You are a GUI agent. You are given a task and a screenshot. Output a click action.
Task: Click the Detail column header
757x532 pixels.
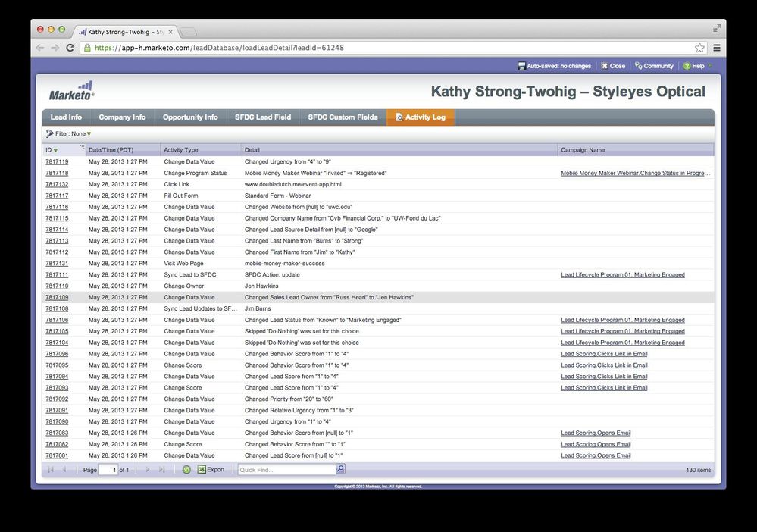pos(399,150)
